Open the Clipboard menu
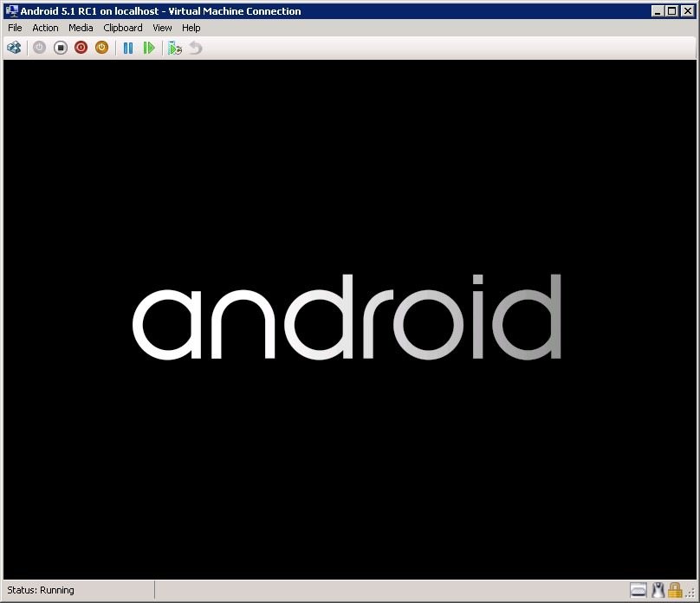The height and width of the screenshot is (603, 700). [122, 28]
